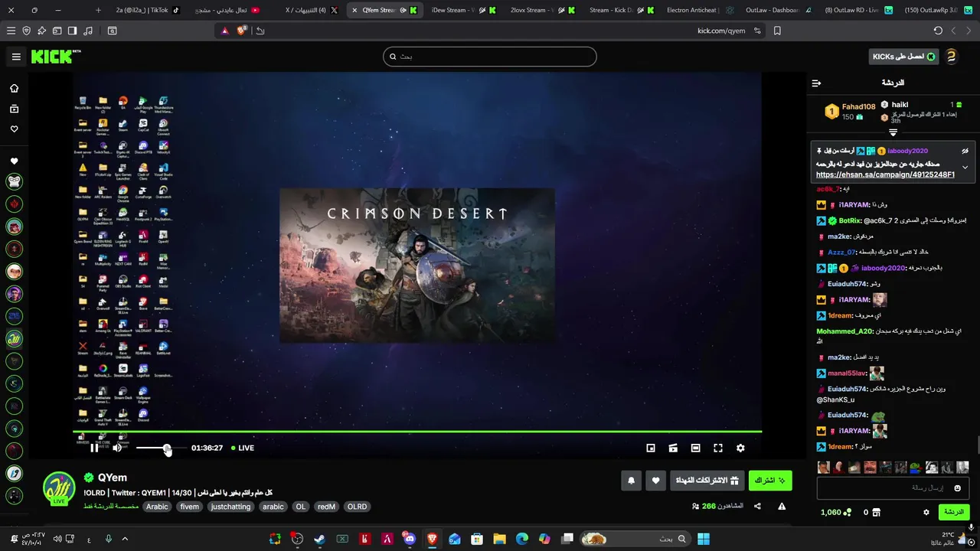Image resolution: width=980 pixels, height=551 pixels.
Task: Click the Brave Shields lion icon
Action: (242, 31)
